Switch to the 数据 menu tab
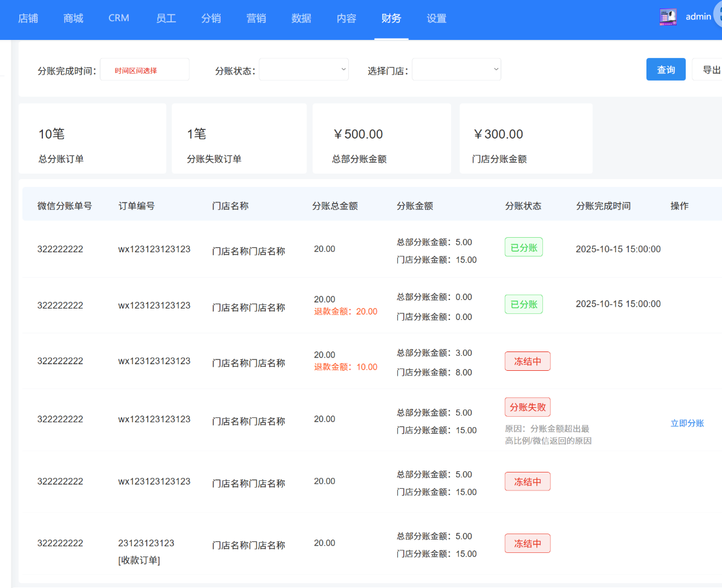The width and height of the screenshot is (722, 588). click(301, 18)
